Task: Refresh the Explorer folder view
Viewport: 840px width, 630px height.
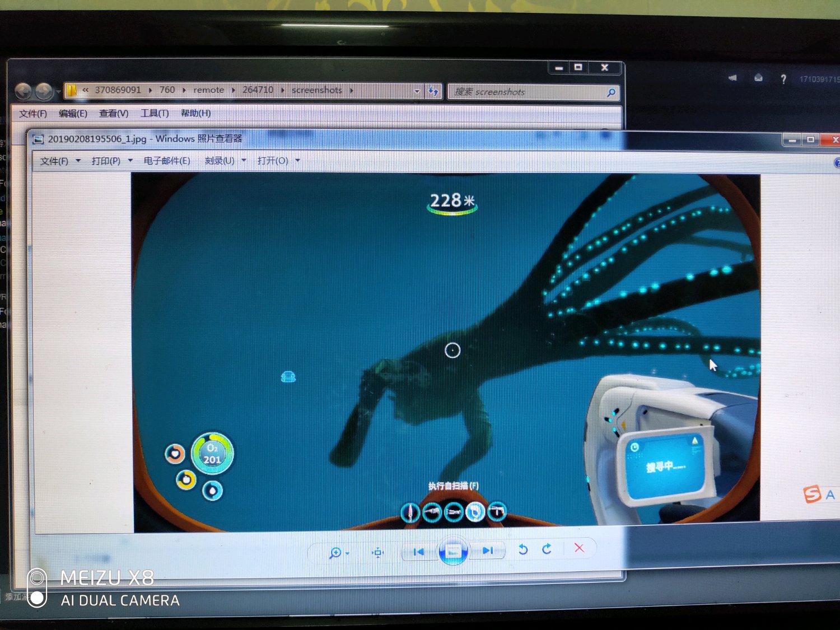Action: (x=433, y=91)
